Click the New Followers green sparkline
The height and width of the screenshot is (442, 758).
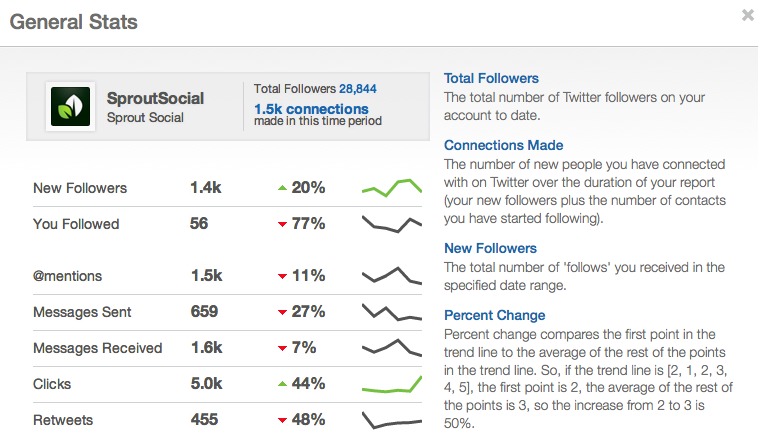click(x=391, y=187)
